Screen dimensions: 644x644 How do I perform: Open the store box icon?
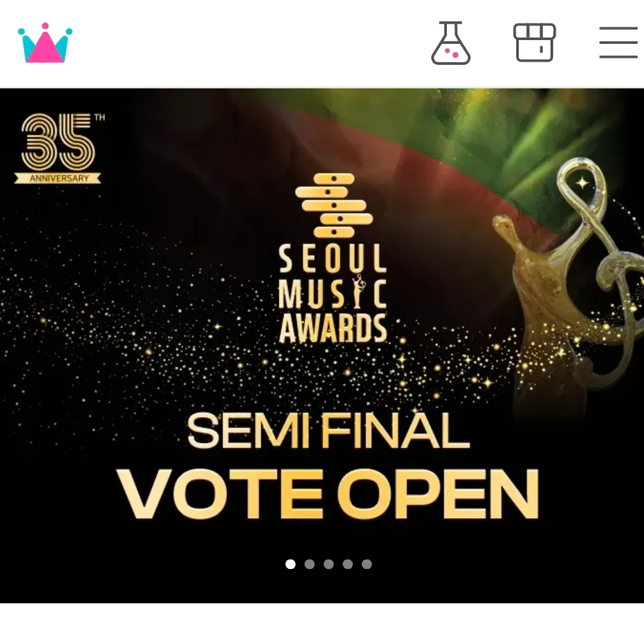coord(535,43)
